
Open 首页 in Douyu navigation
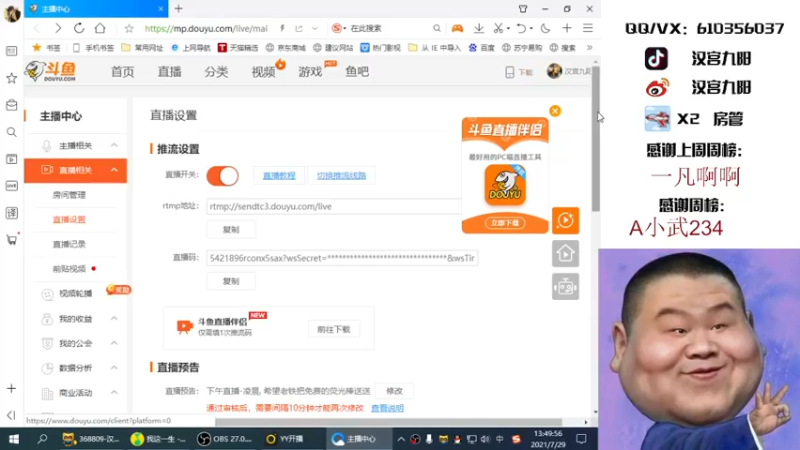[x=122, y=71]
